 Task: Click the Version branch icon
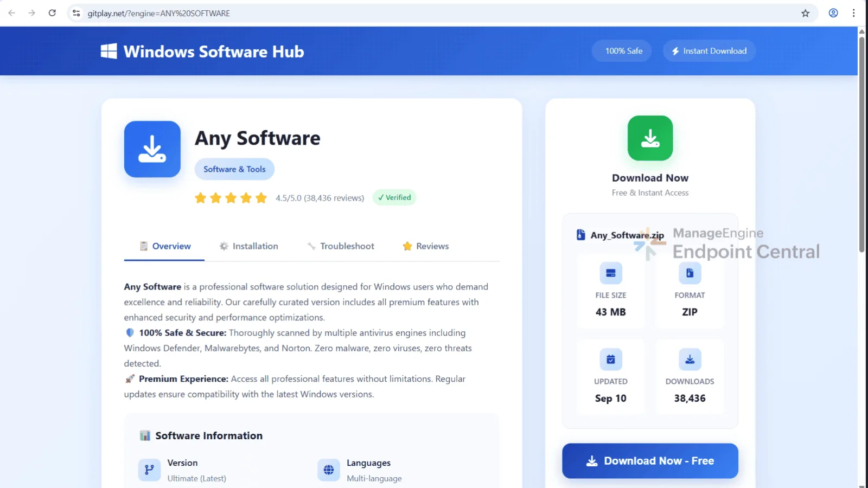149,470
